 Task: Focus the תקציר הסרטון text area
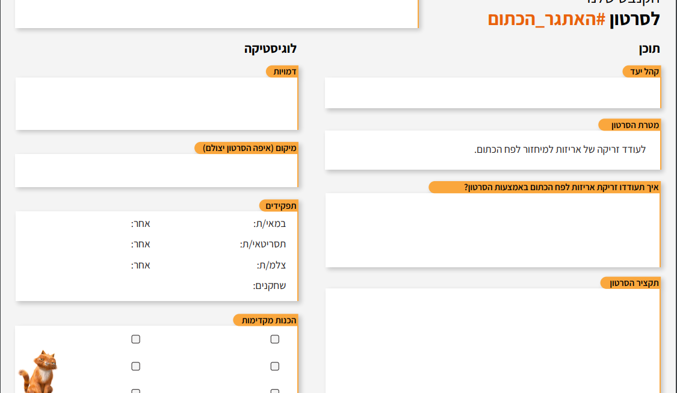493,341
